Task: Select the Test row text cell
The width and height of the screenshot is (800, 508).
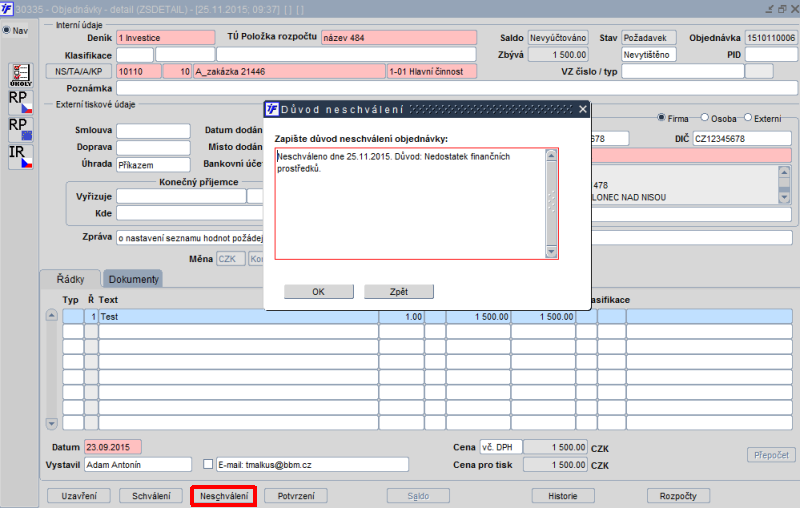Action: [x=238, y=316]
